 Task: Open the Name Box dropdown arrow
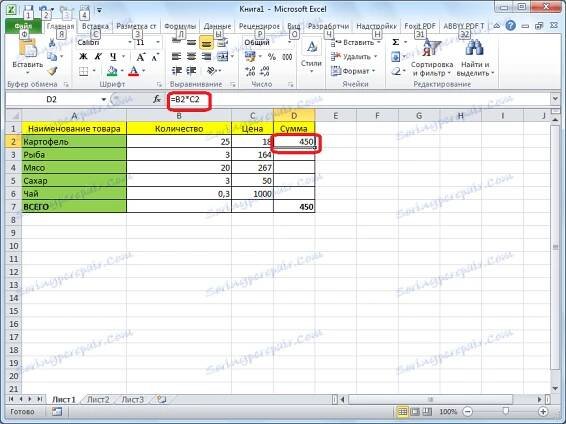[x=104, y=99]
